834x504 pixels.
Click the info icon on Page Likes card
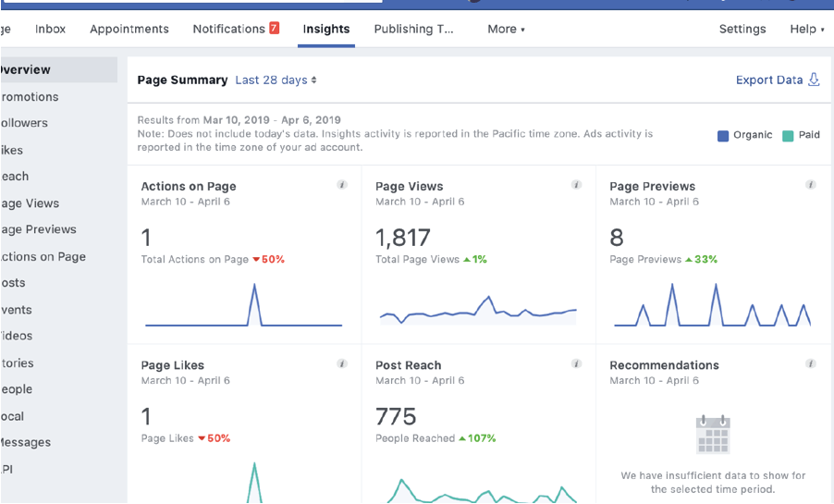pos(342,364)
